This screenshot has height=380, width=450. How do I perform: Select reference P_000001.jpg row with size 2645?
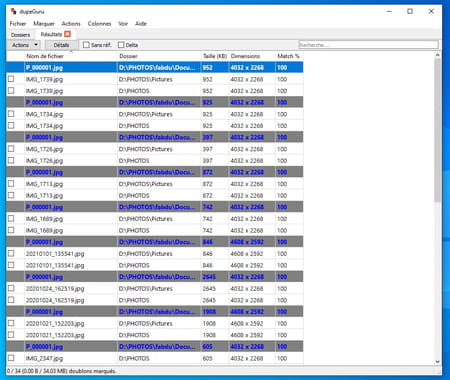point(155,277)
